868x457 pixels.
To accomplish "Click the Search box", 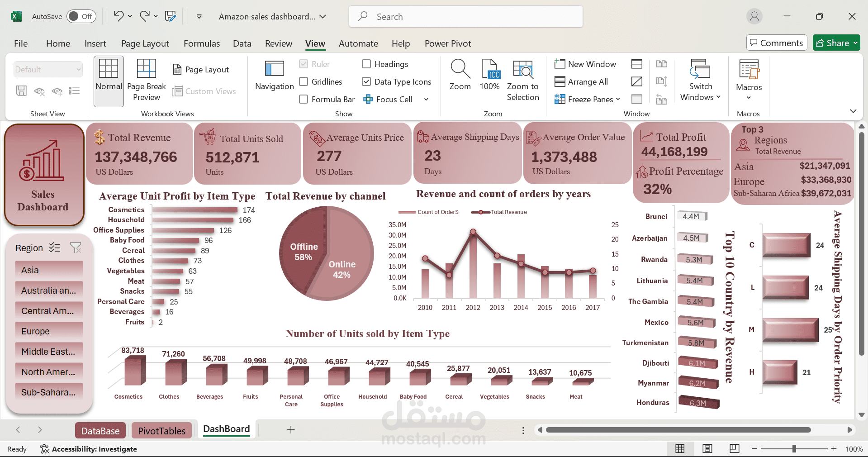I will [x=465, y=16].
